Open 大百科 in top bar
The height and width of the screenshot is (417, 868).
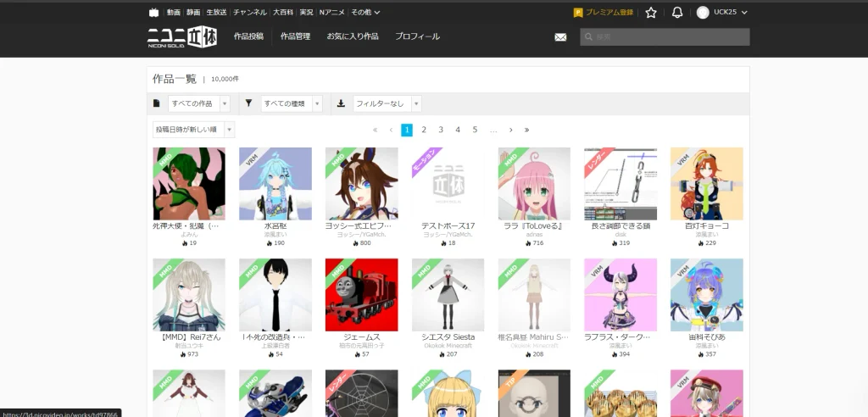(283, 12)
